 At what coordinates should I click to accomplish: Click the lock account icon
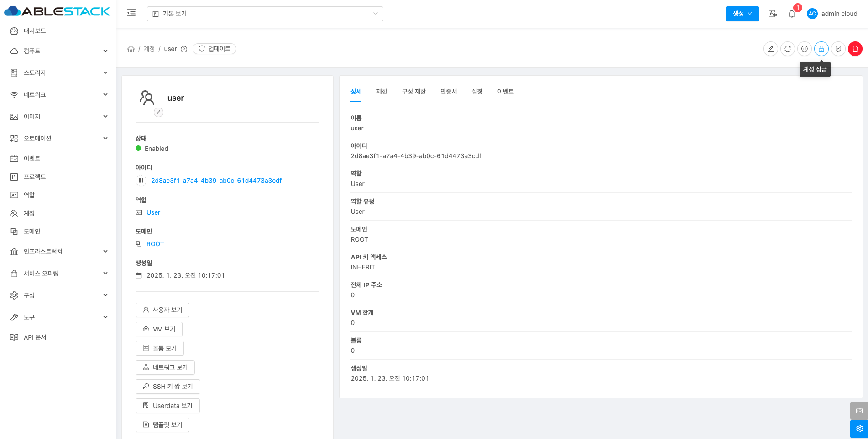(821, 49)
